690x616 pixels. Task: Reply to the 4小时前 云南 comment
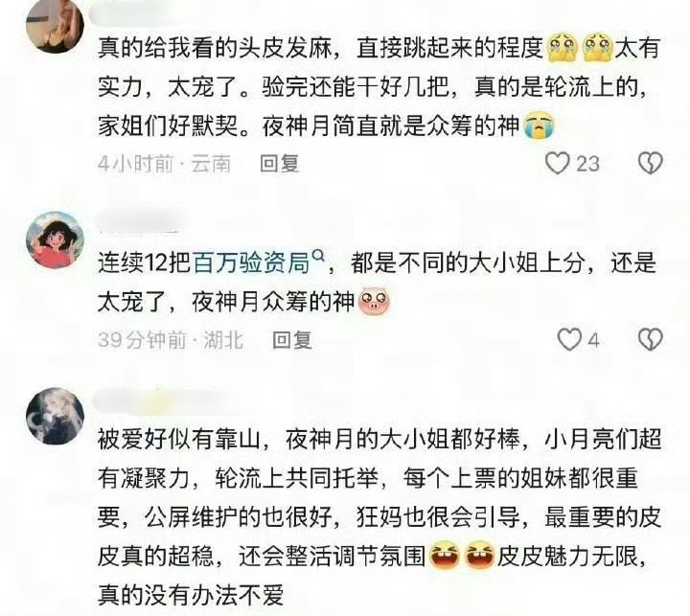tap(280, 164)
